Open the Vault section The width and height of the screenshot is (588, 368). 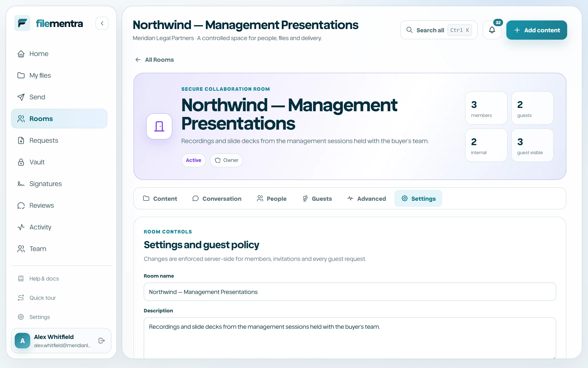[x=59, y=162]
